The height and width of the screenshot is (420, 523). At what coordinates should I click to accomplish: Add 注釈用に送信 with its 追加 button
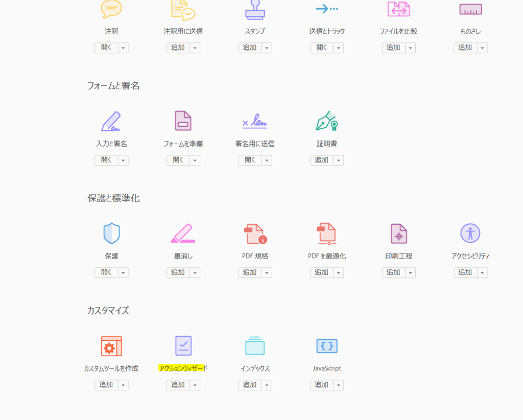click(178, 48)
